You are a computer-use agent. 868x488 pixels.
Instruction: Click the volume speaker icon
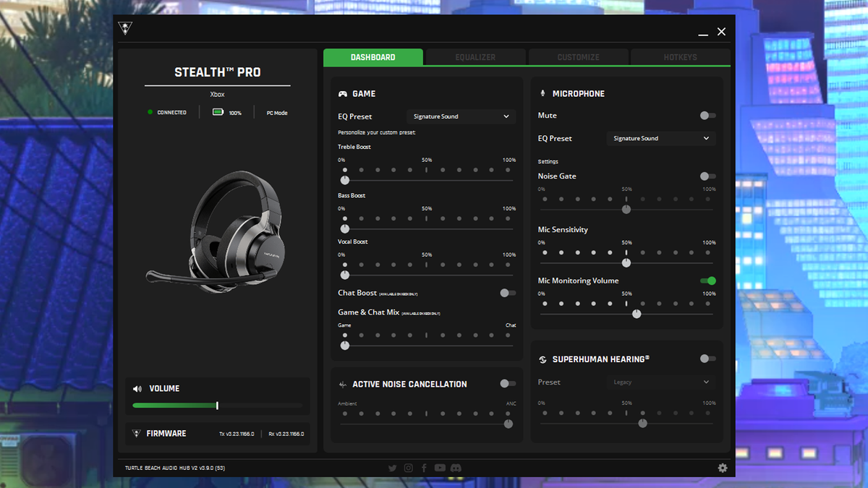point(137,388)
